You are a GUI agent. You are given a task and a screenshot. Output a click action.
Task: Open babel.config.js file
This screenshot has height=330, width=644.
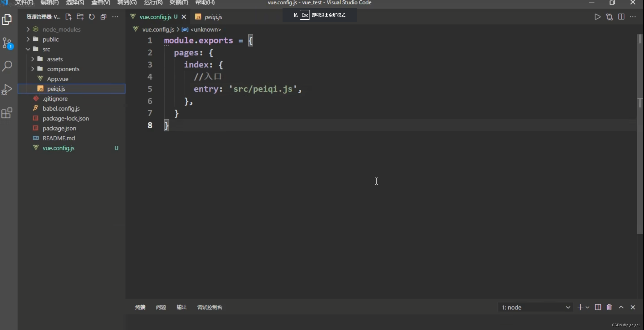tap(72, 108)
